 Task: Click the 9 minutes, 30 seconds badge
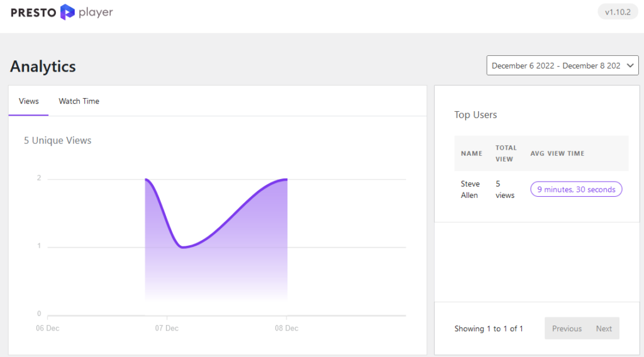[x=576, y=189]
